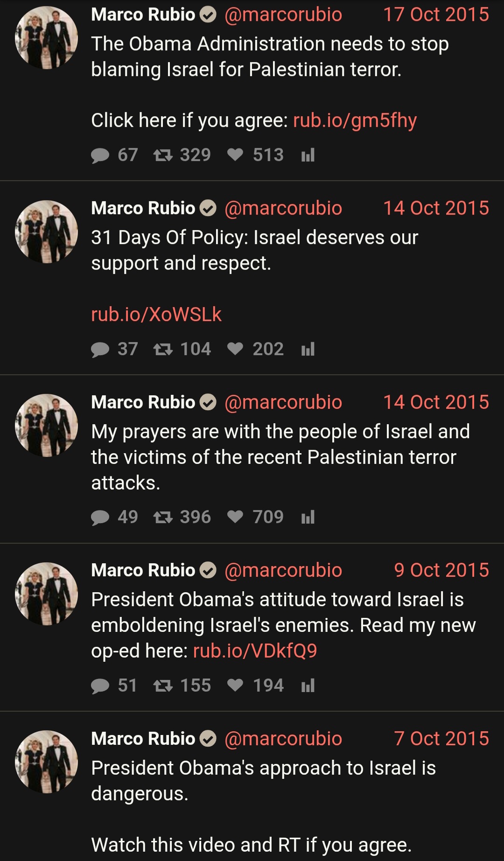The height and width of the screenshot is (861, 504).
Task: Open @marcorubio handle on 17 Oct tweet
Action: pyautogui.click(x=283, y=14)
